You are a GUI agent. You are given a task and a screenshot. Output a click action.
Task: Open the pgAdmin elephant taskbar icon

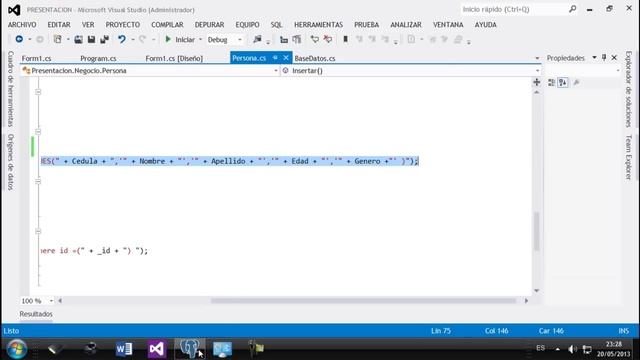(190, 349)
